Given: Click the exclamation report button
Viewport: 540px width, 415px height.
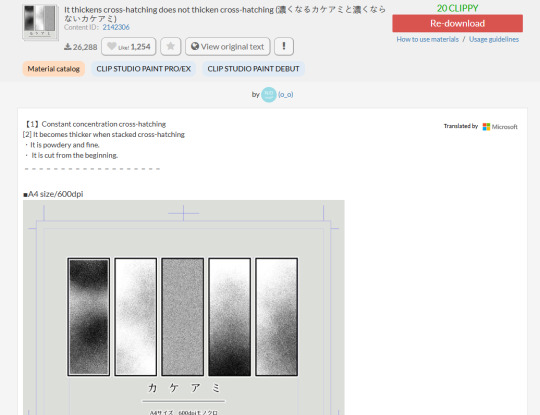Looking at the screenshot, I should pyautogui.click(x=284, y=46).
